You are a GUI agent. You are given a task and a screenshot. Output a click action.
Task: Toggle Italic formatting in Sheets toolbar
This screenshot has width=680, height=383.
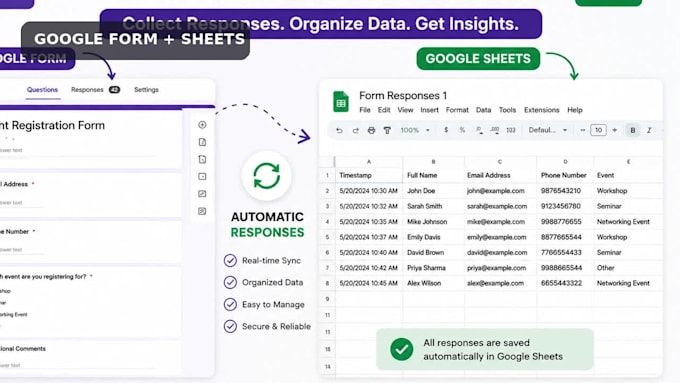649,130
